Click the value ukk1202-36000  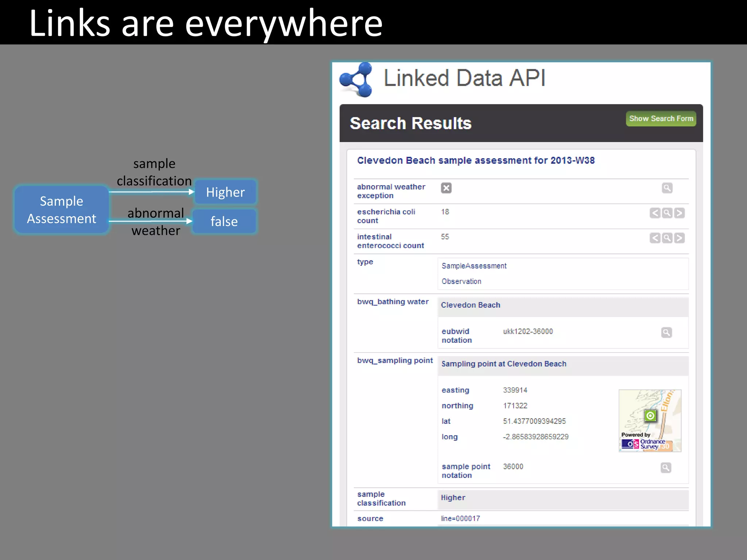point(528,331)
